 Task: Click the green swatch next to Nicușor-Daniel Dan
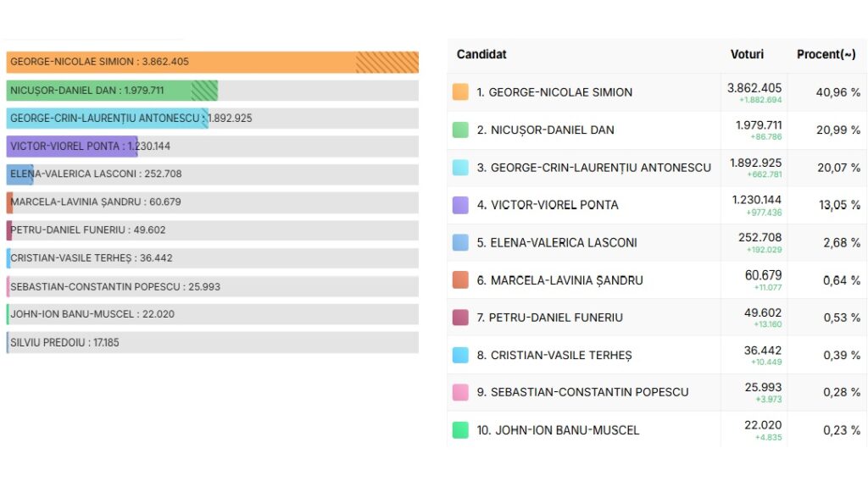460,130
